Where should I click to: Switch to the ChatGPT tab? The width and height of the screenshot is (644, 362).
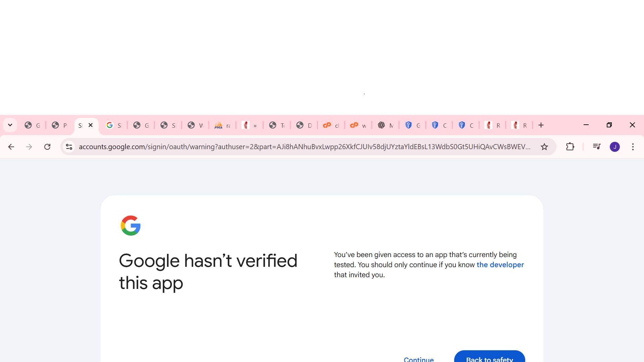pyautogui.click(x=385, y=125)
